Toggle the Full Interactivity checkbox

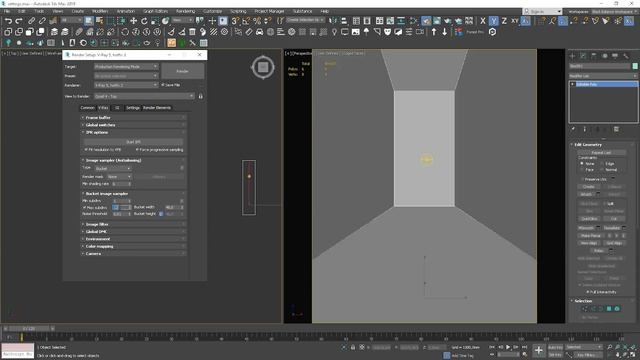(588, 292)
